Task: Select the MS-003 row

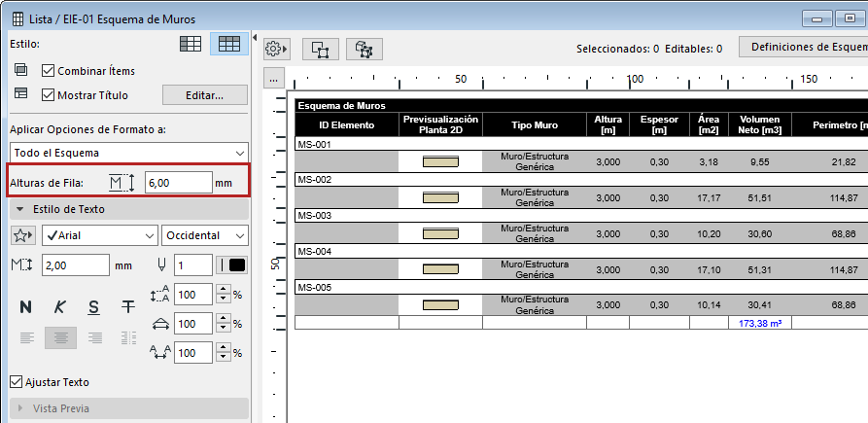Action: coord(581,216)
